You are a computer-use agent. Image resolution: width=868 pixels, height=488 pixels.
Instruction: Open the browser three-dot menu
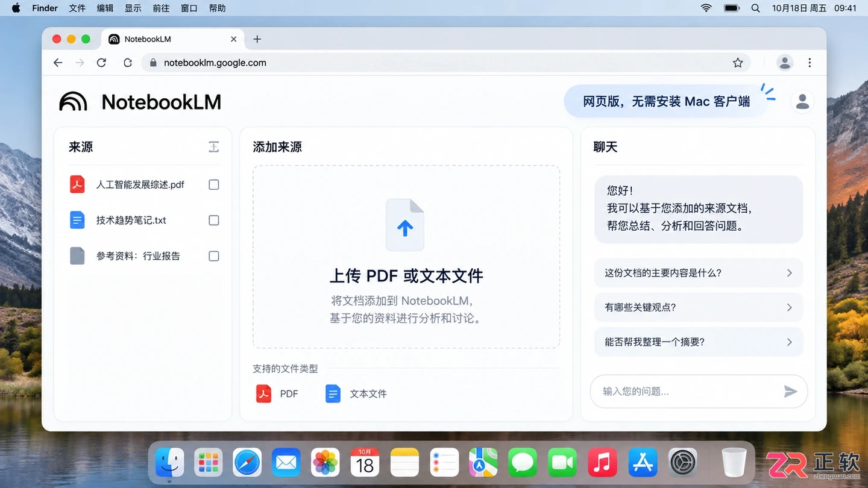(810, 63)
